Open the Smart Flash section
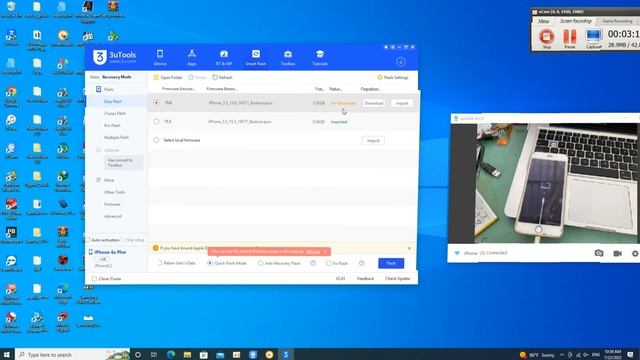Viewport: 640px width, 360px height. click(256, 58)
